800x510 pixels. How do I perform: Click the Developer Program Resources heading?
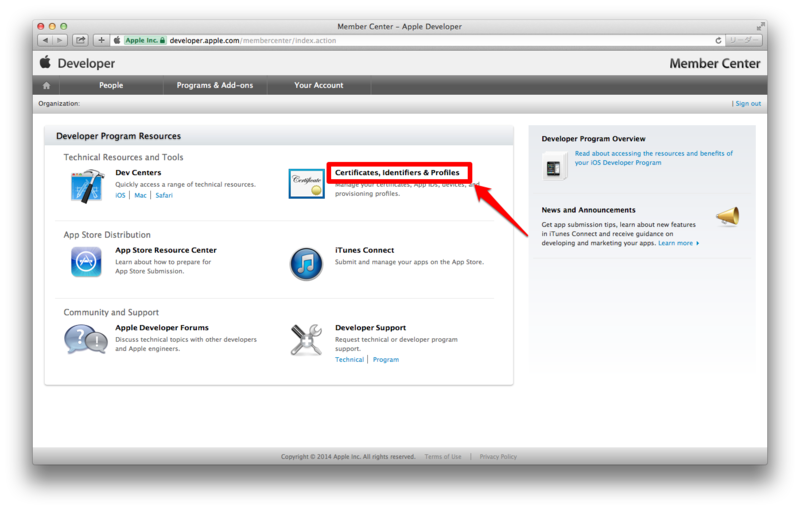tap(118, 136)
